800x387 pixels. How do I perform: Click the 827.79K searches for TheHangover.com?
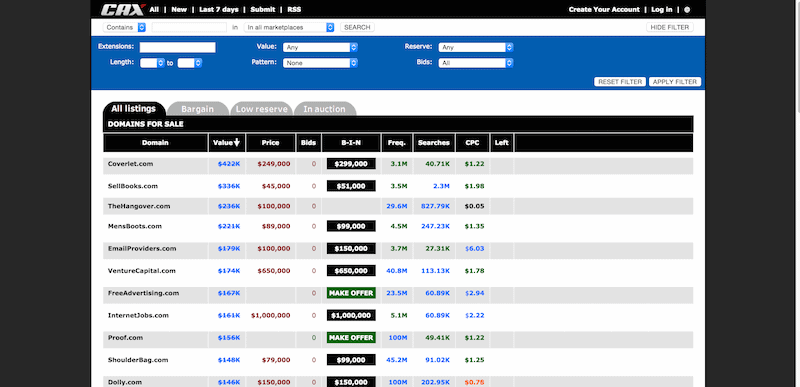click(435, 206)
